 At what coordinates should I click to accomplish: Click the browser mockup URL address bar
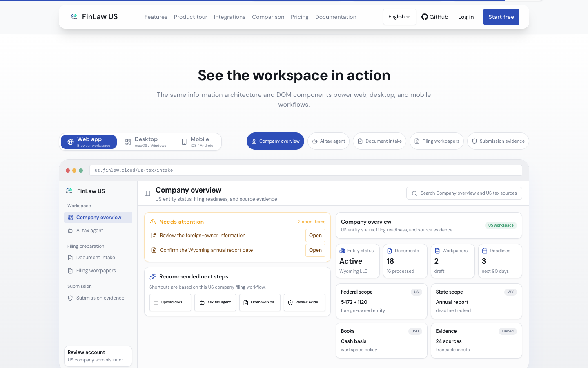pyautogui.click(x=306, y=171)
